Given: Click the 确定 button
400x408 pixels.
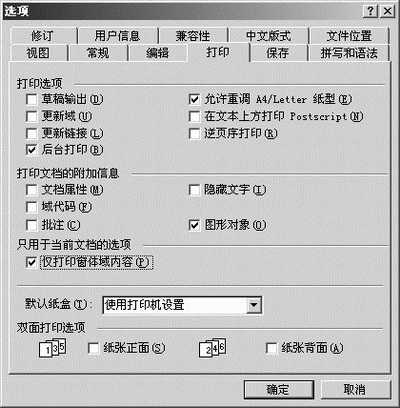Looking at the screenshot, I should (x=279, y=389).
